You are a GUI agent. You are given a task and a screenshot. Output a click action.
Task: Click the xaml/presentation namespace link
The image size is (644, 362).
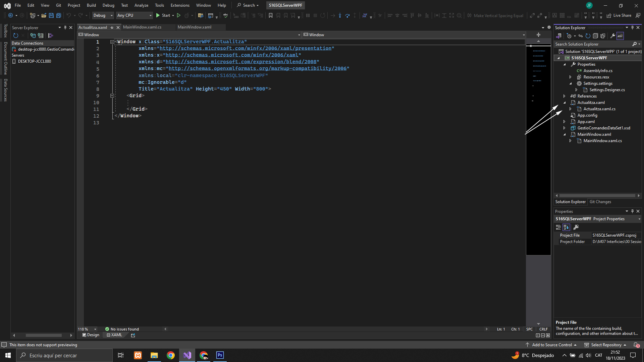246,48
